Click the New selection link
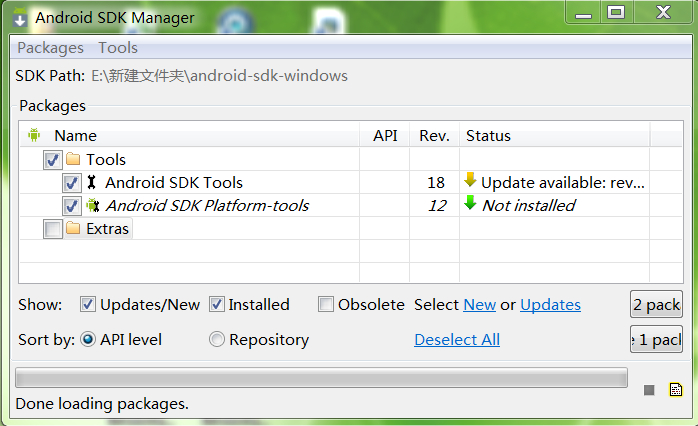 click(x=479, y=305)
